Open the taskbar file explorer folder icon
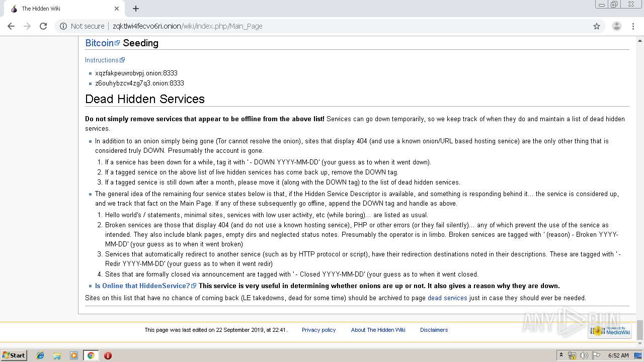644x362 pixels. (57, 355)
